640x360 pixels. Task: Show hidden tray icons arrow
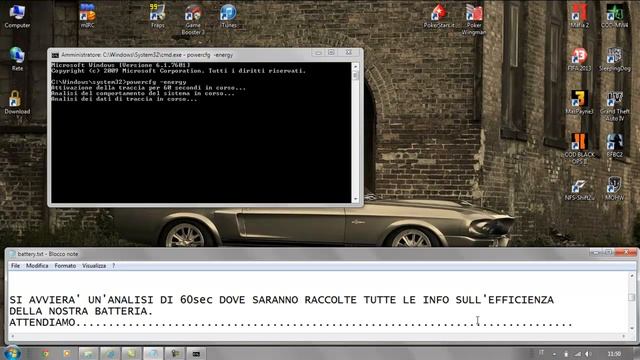(x=554, y=354)
